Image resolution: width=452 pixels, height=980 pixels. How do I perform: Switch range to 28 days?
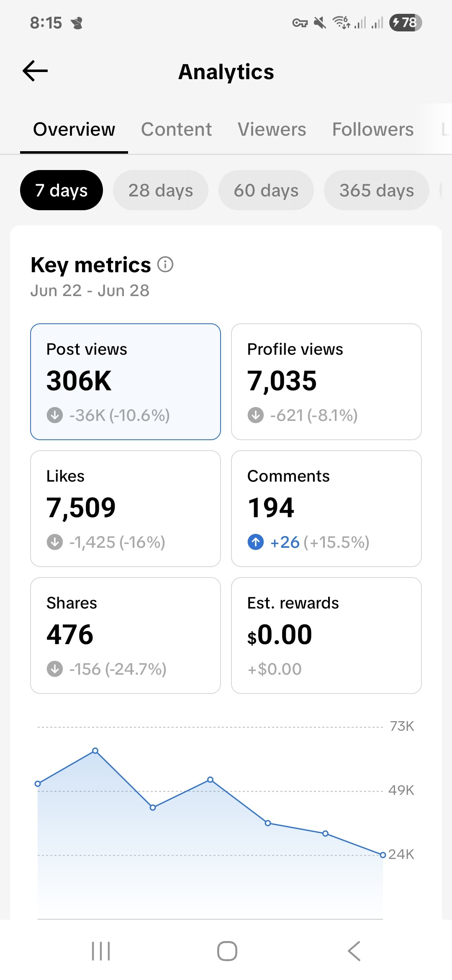161,190
